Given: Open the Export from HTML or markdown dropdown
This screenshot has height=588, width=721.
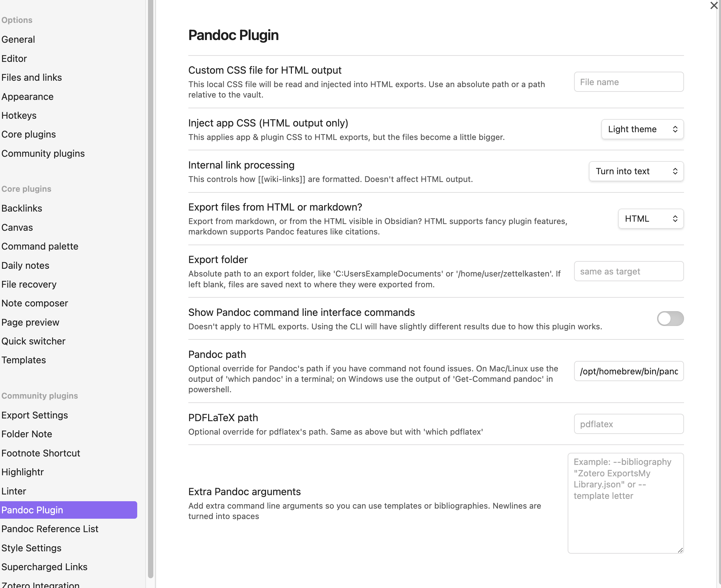Looking at the screenshot, I should click(x=651, y=218).
